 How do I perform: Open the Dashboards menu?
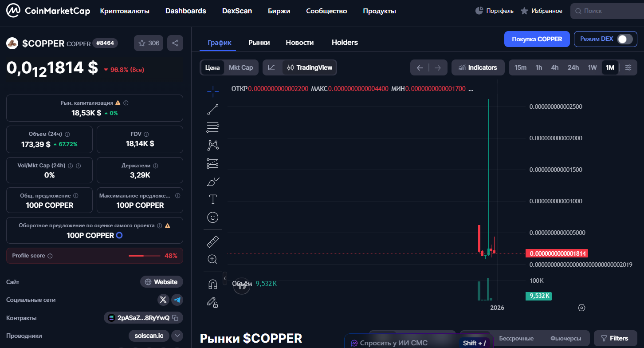(x=186, y=11)
